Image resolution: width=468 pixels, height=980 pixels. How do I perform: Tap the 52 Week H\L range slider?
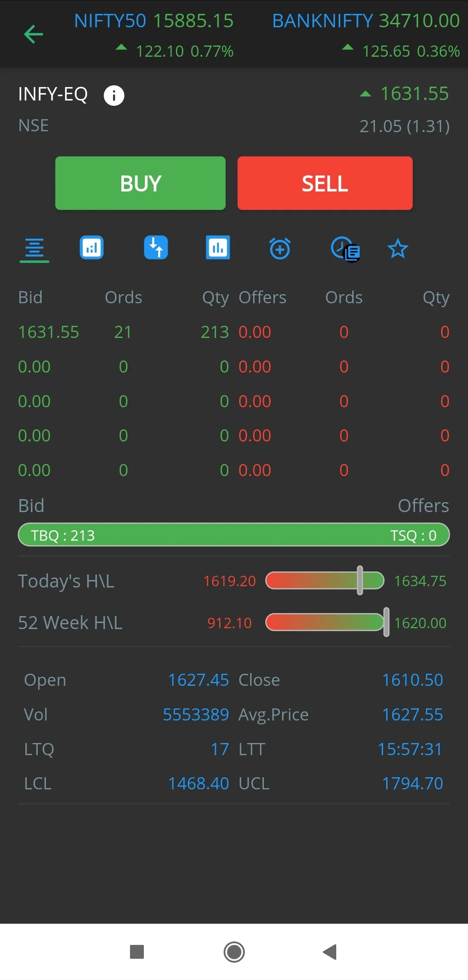pyautogui.click(x=327, y=623)
